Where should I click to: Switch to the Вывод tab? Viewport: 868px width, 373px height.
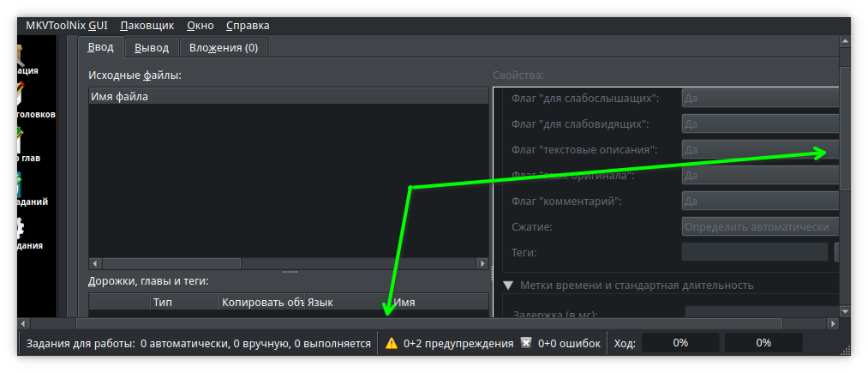pyautogui.click(x=152, y=48)
